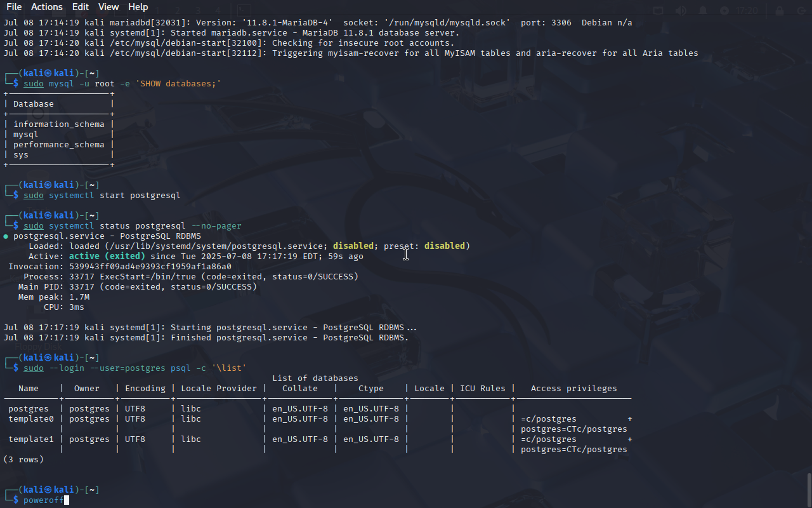Select the 'performance_schema' database row
The height and width of the screenshot is (508, 812).
coord(59,145)
